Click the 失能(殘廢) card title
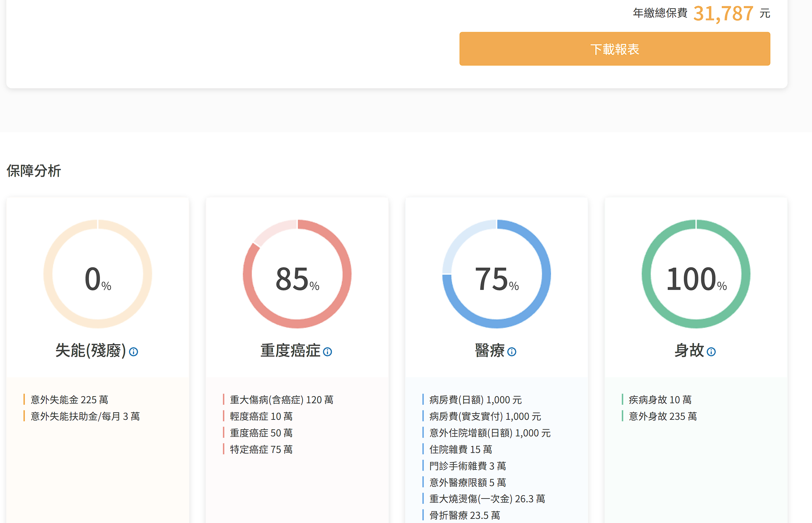This screenshot has height=523, width=812. click(90, 351)
